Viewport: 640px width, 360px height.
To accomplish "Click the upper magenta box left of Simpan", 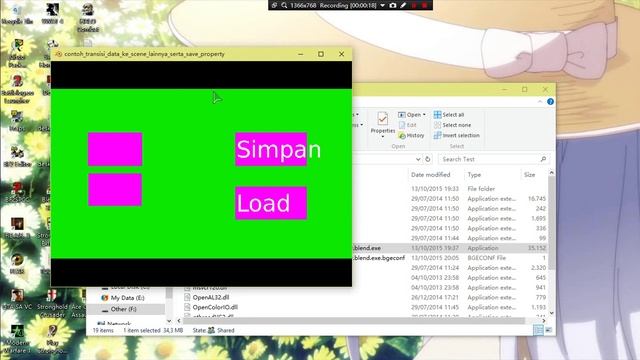I will point(115,149).
